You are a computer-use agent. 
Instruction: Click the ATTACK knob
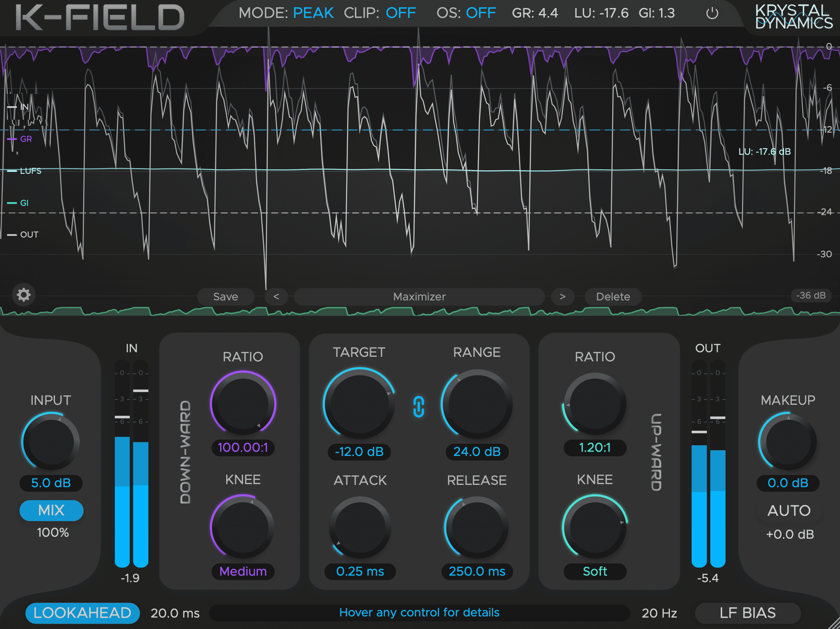(x=360, y=528)
